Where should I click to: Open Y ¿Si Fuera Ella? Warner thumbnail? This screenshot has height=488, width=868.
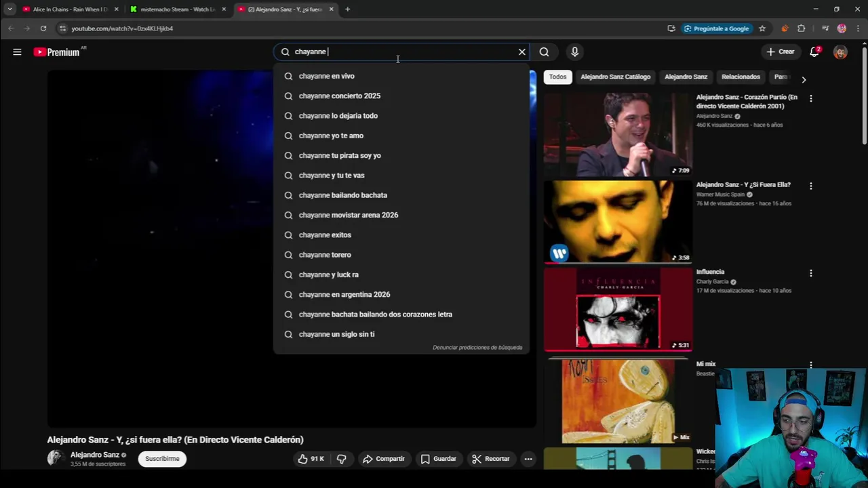[618, 222]
